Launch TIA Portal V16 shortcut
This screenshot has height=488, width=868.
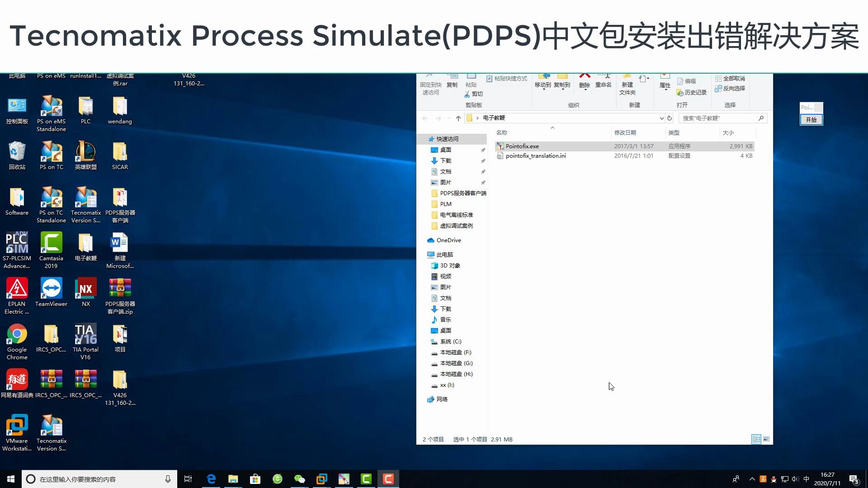click(x=86, y=342)
